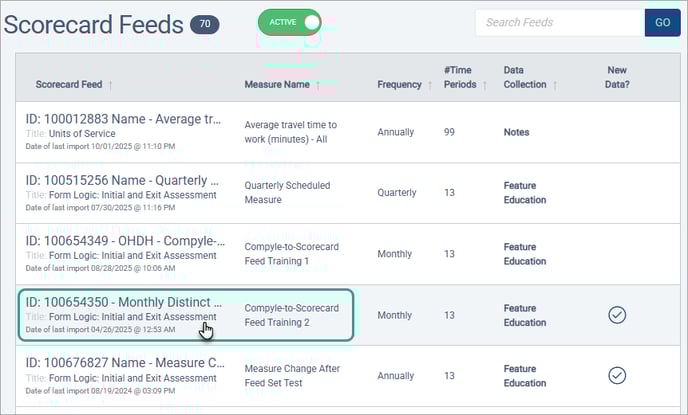Click the 70 feed count badge
688x415 pixels.
[x=207, y=24]
